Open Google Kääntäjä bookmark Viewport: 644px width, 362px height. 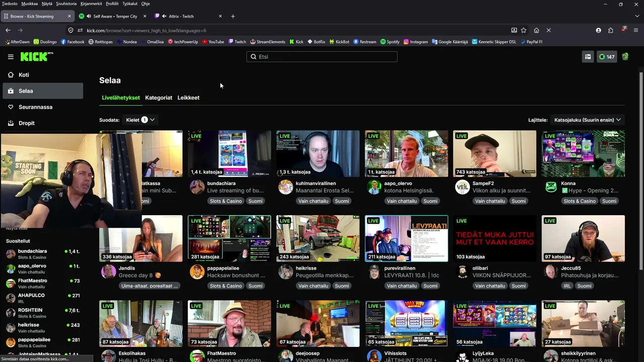450,42
